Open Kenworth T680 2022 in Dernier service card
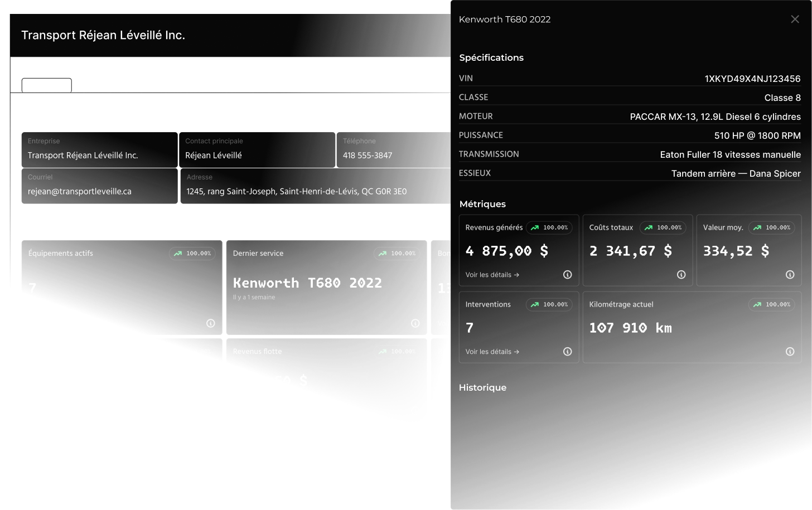 [307, 283]
